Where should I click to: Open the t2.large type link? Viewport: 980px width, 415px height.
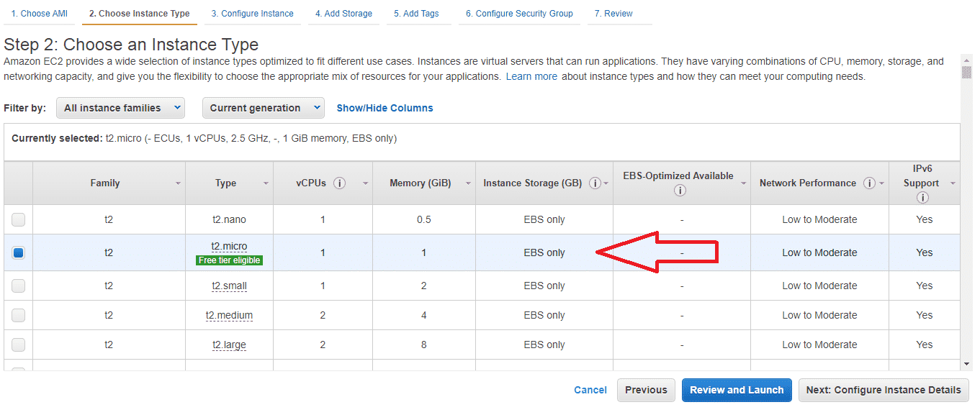click(x=229, y=345)
